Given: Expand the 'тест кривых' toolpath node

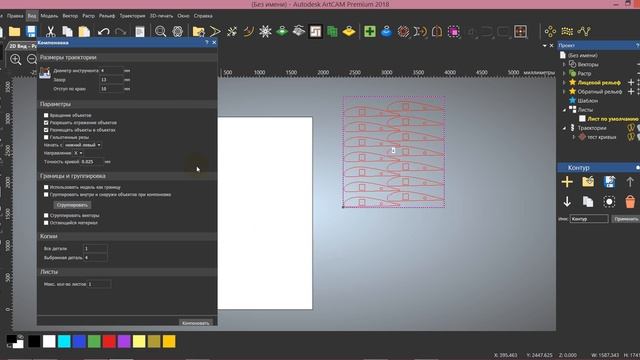Looking at the screenshot, I should click(573, 137).
